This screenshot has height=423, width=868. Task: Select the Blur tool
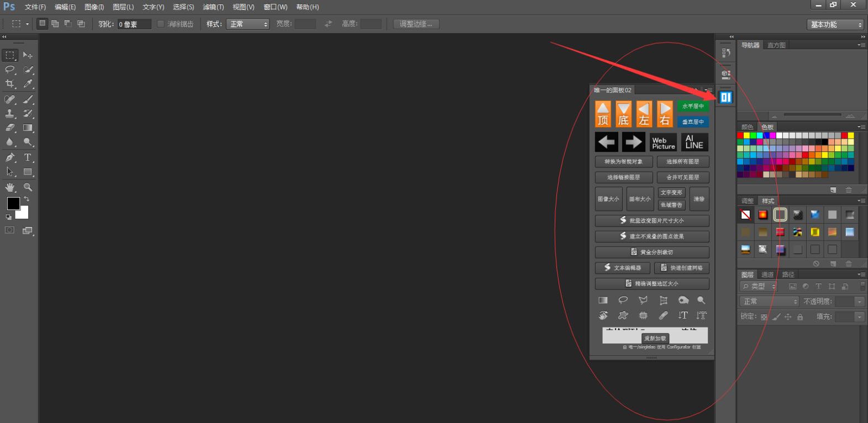point(10,142)
